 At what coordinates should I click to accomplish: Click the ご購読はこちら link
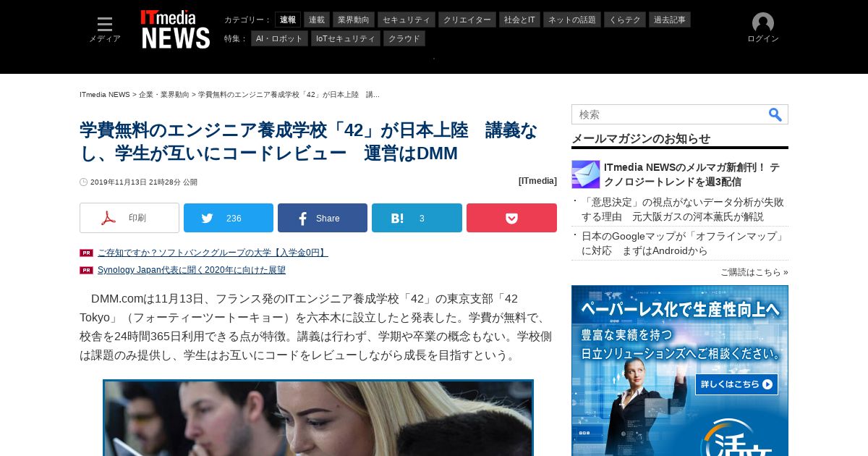pos(754,272)
